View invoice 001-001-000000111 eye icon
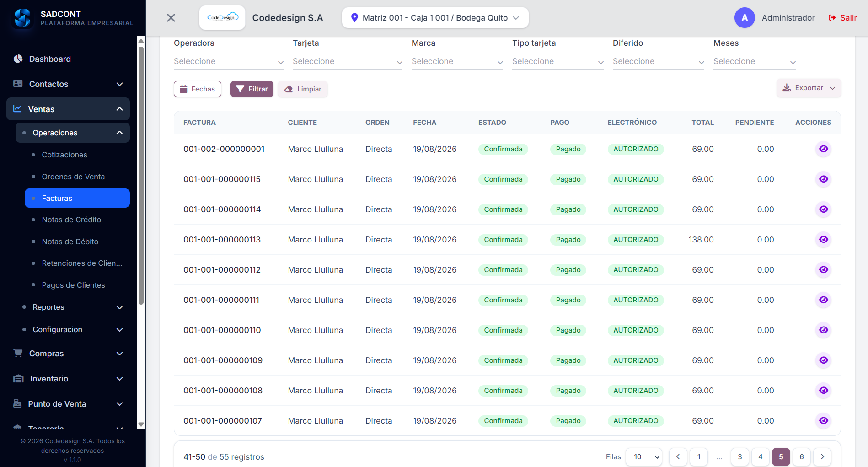868x467 pixels. tap(823, 300)
